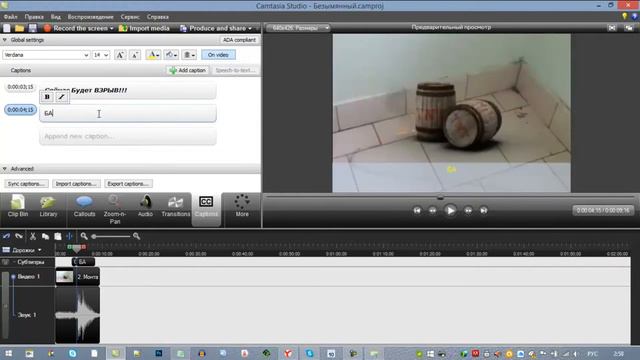Toggle the ADA compliant button
Image resolution: width=640 pixels, height=360 pixels.
coord(239,40)
